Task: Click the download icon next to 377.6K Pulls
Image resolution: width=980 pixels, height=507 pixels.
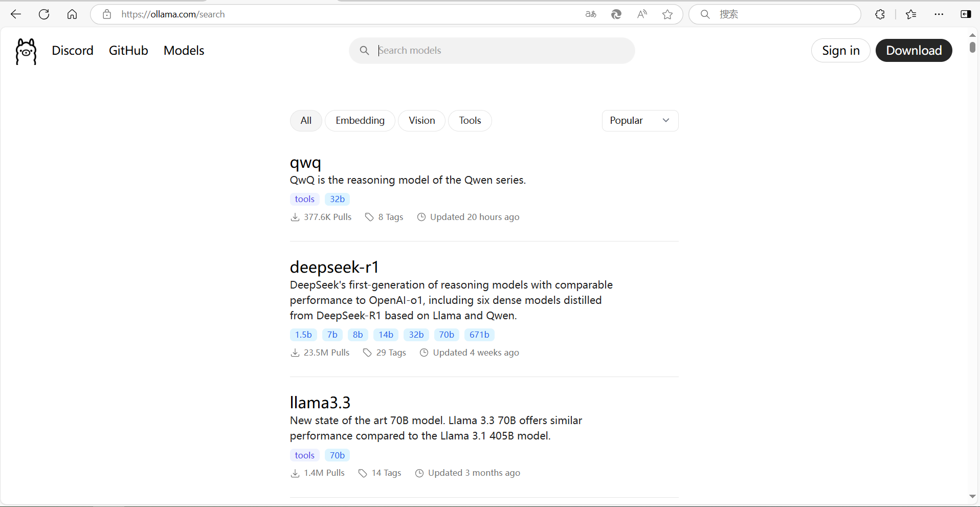Action: [295, 217]
